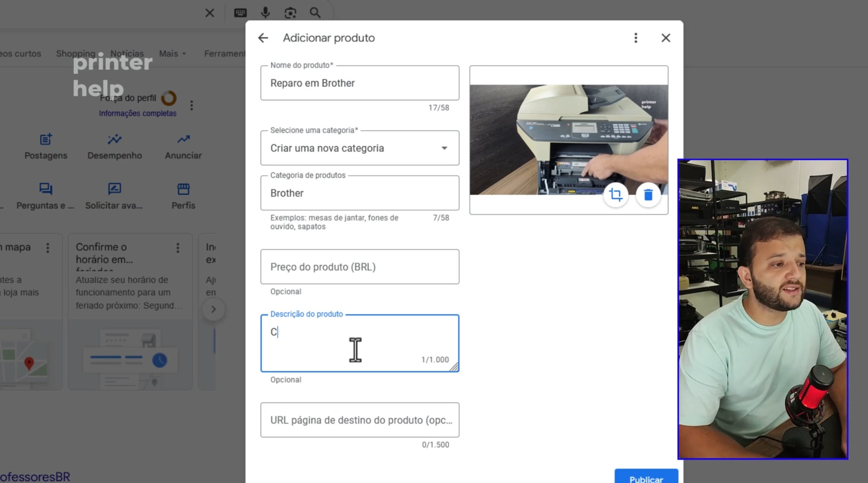Viewport: 868px width, 483px height.
Task: Go back using the arrow in dialog header
Action: tap(263, 38)
